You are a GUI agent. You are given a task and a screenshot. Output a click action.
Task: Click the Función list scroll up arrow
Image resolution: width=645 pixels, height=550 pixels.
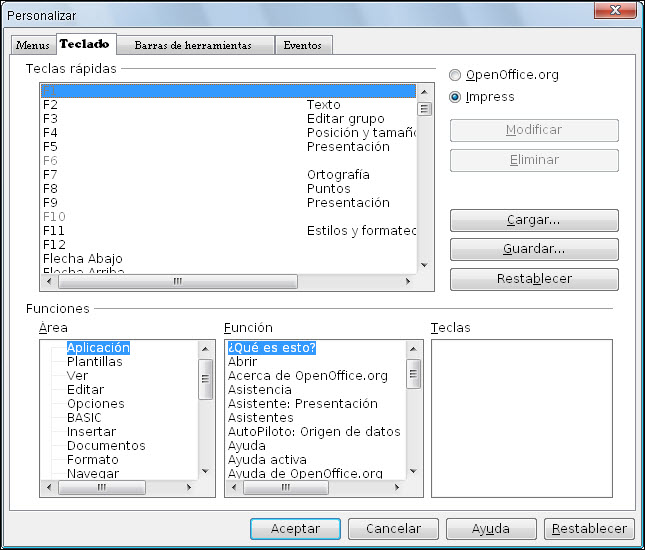point(413,349)
